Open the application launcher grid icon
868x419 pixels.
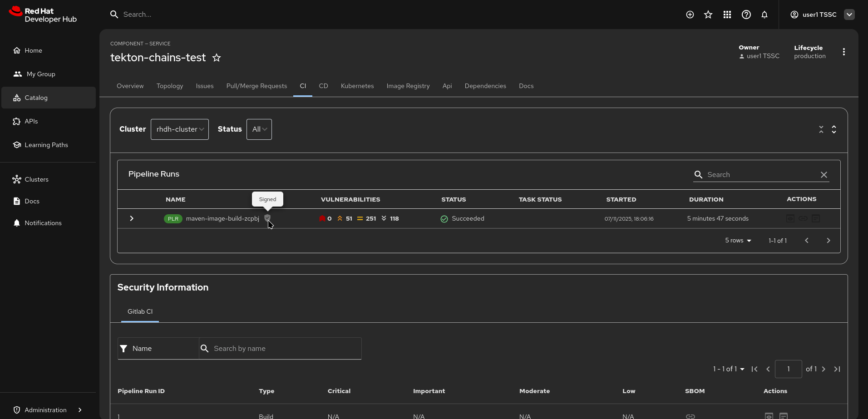[727, 15]
